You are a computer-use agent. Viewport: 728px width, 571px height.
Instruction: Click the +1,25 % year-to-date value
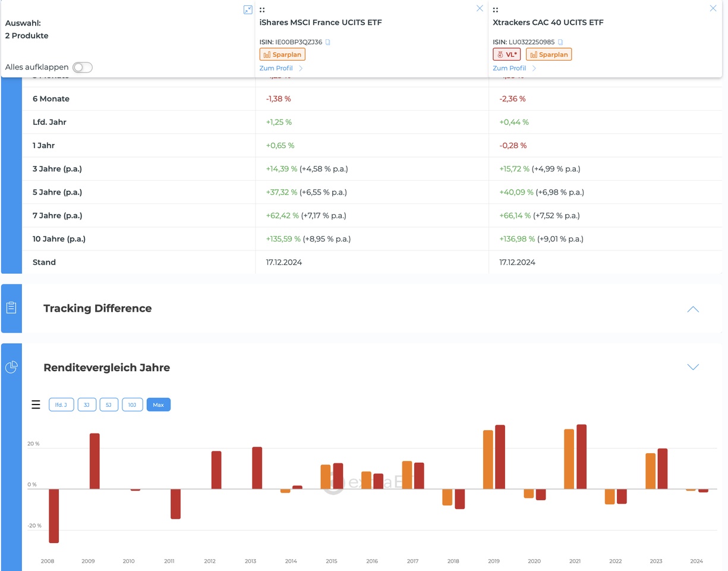click(x=279, y=122)
